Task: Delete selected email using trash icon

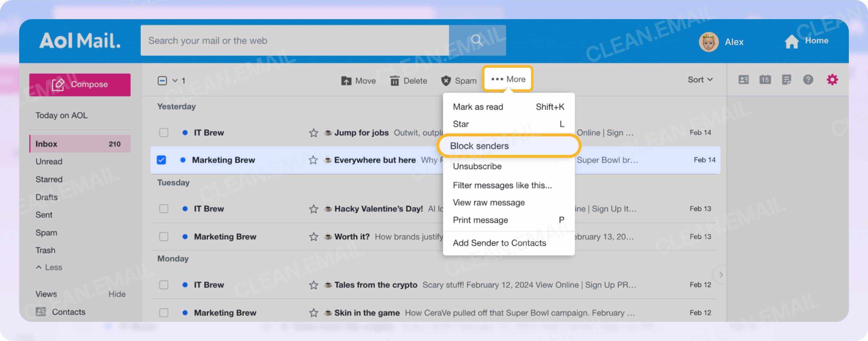Action: pos(408,80)
